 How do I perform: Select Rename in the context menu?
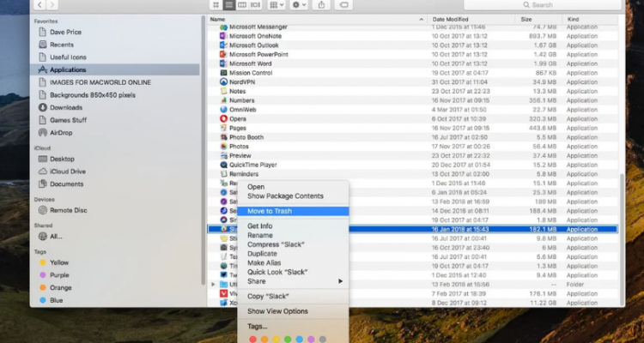coord(260,236)
